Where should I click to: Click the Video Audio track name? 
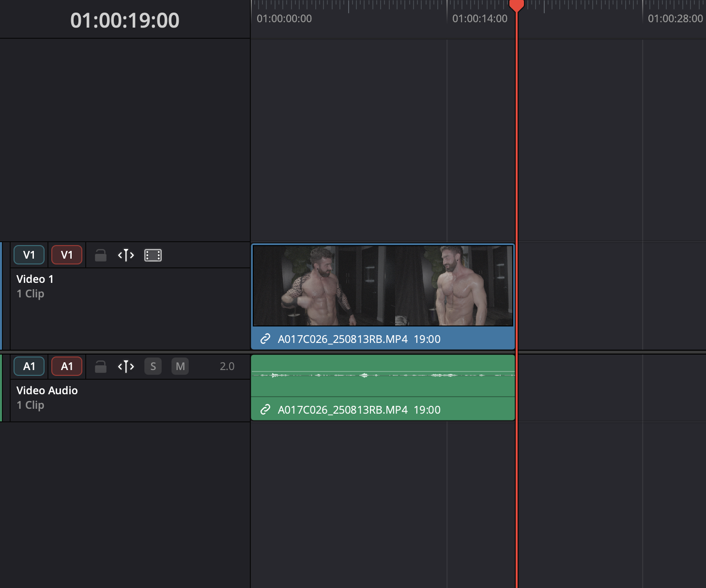47,390
